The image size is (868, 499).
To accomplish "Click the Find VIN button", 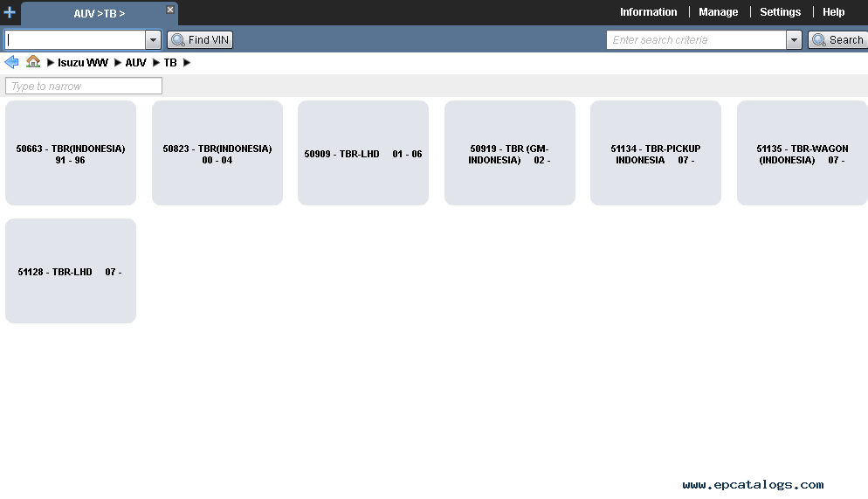I will tap(200, 40).
